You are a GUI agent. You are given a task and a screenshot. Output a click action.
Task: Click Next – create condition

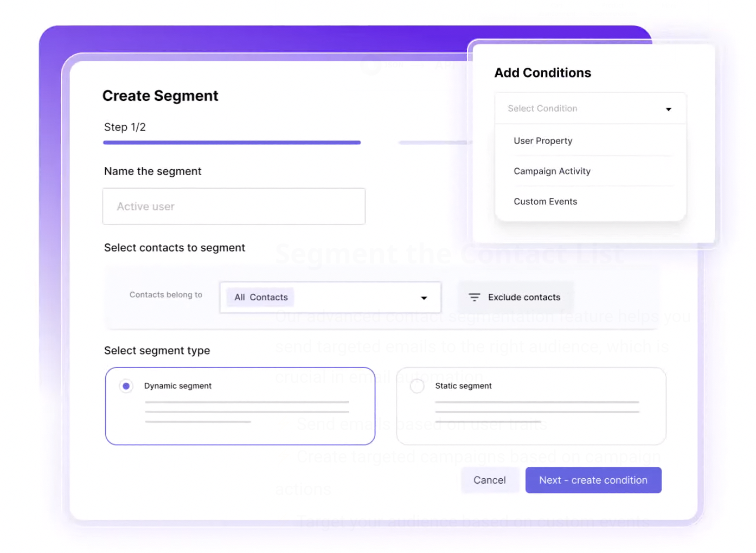[593, 480]
